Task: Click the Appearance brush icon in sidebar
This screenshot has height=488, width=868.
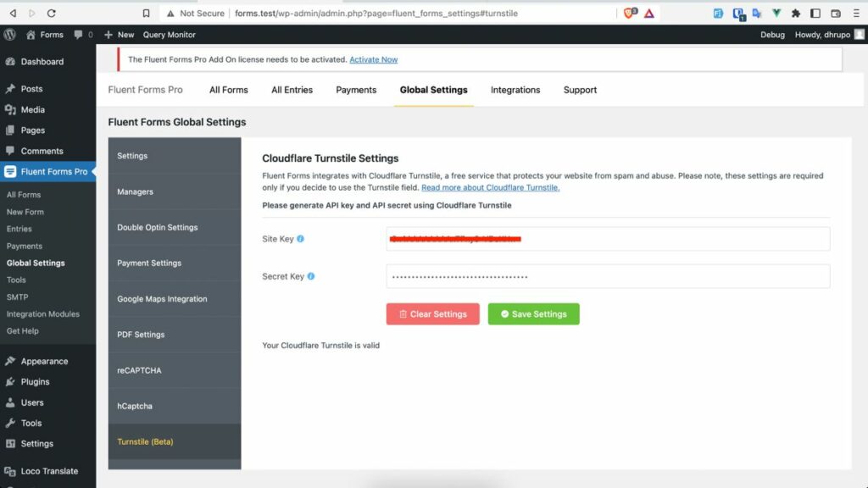Action: click(10, 361)
